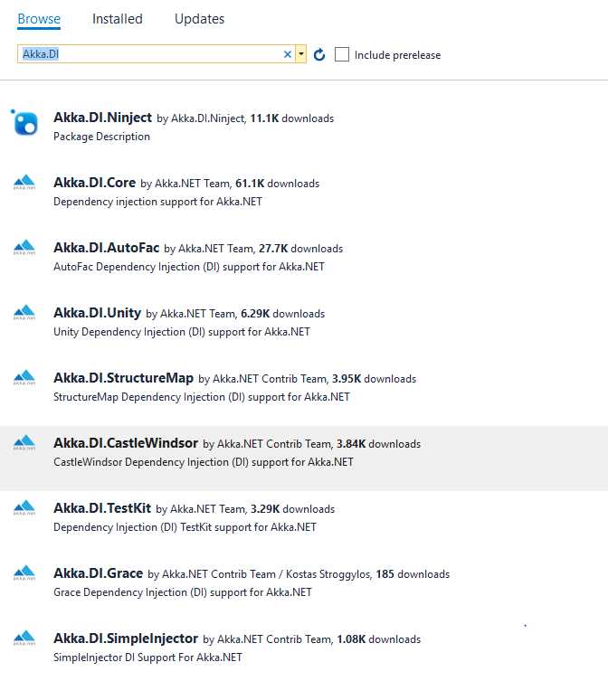The width and height of the screenshot is (608, 700).
Task: Open the Updates tab
Action: 199,19
